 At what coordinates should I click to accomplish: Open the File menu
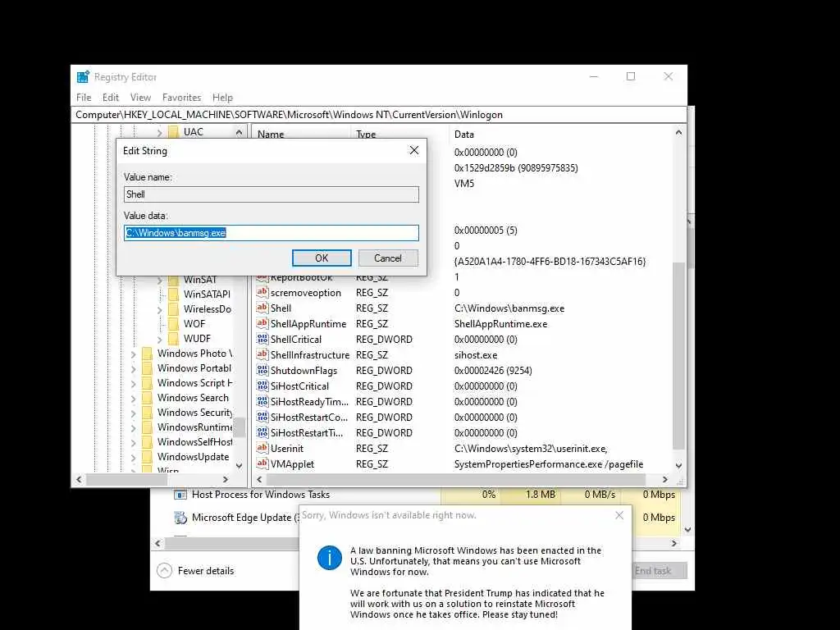click(84, 98)
